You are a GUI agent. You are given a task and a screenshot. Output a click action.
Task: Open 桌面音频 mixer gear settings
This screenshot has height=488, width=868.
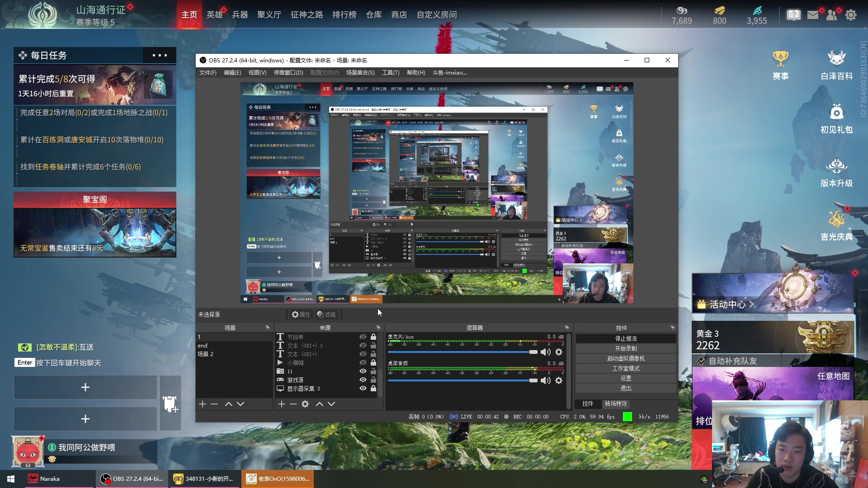(559, 380)
